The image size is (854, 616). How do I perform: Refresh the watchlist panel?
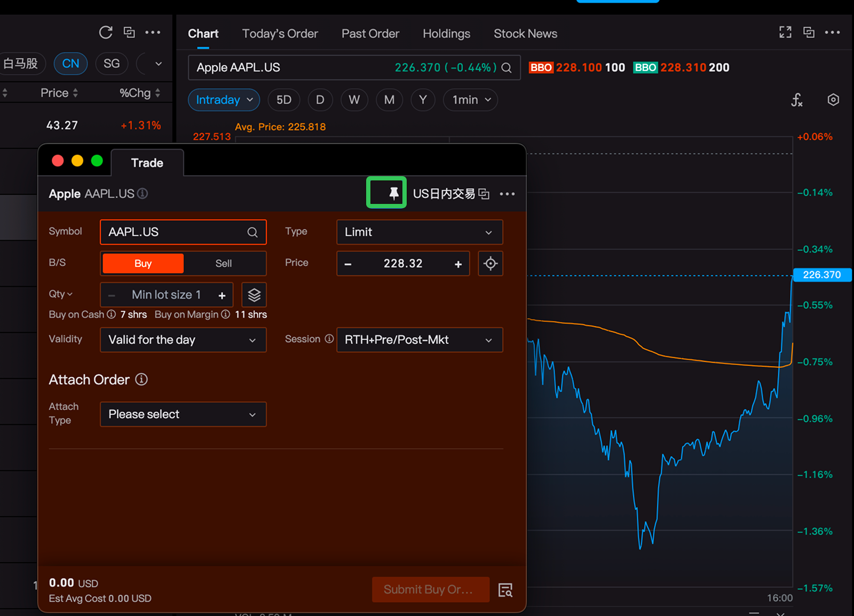(106, 33)
